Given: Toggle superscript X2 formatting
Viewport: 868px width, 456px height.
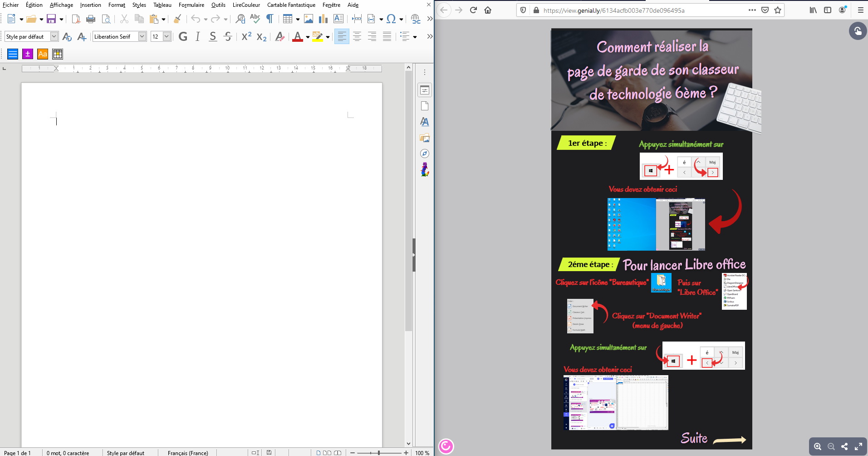Looking at the screenshot, I should [246, 36].
